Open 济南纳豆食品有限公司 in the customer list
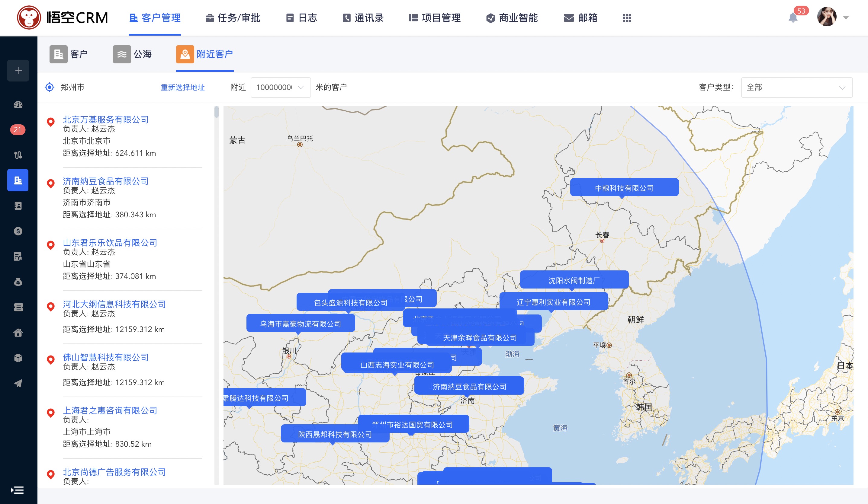This screenshot has height=504, width=868. pyautogui.click(x=105, y=181)
